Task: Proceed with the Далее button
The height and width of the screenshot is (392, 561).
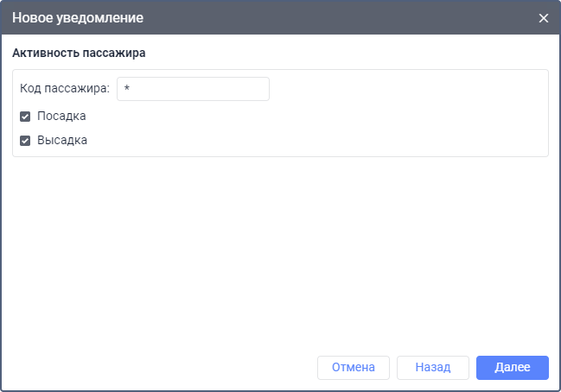Action: [512, 367]
